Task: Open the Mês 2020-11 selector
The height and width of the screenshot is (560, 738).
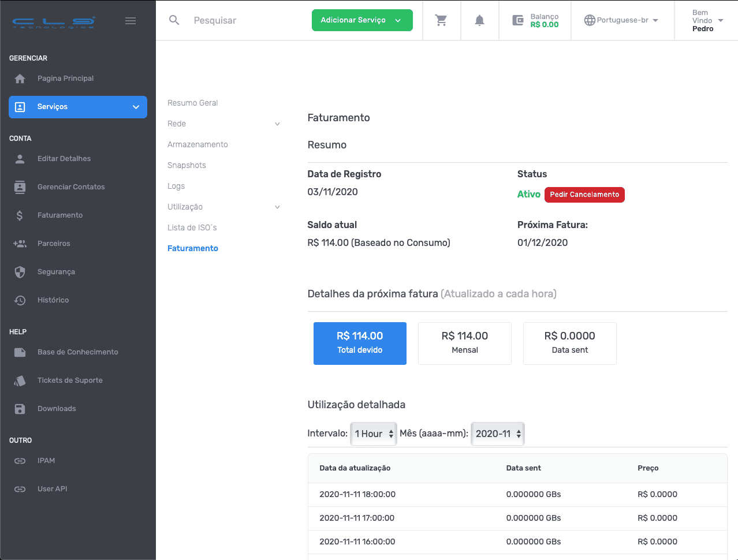Action: 498,434
